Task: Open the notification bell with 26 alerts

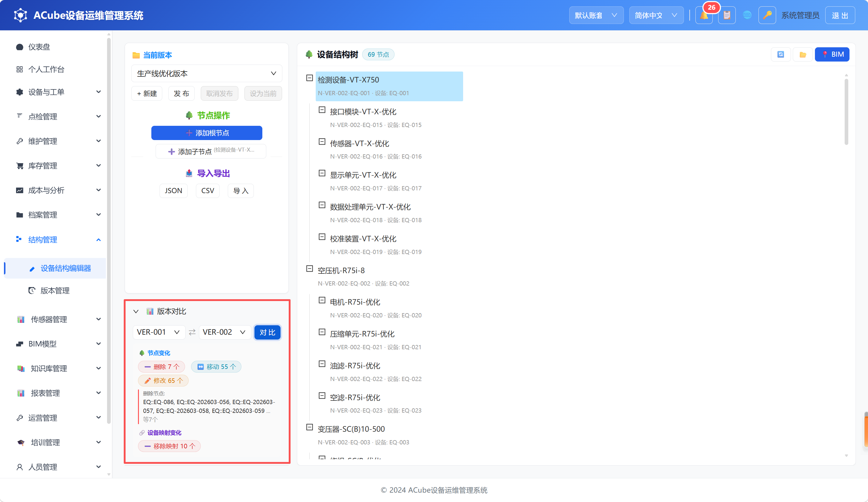Action: (x=704, y=15)
